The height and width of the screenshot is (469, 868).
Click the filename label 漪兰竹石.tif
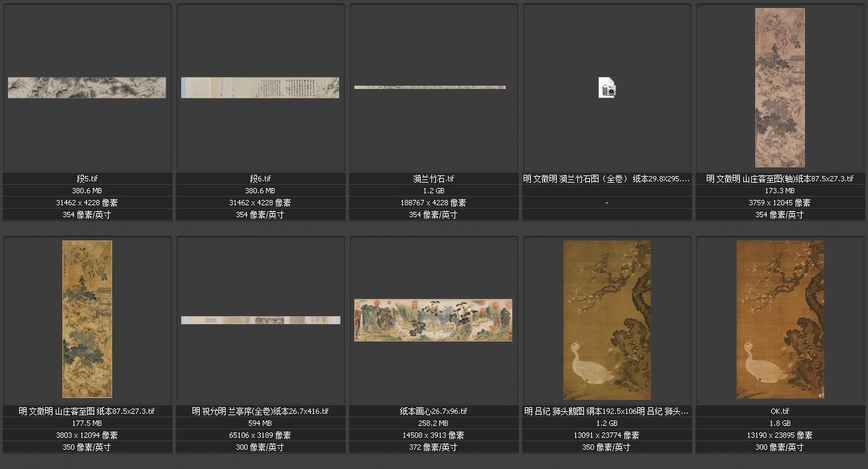point(433,179)
